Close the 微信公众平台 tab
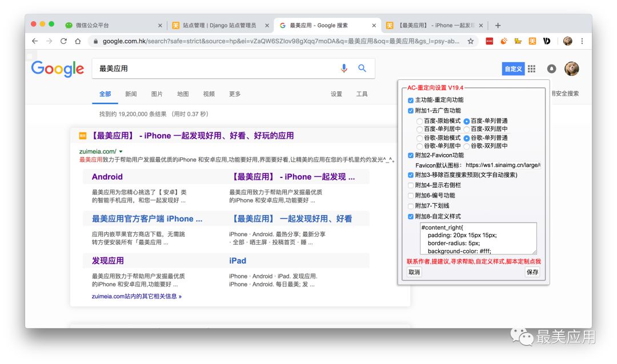Viewport: 617px width, 364px height. click(x=160, y=26)
